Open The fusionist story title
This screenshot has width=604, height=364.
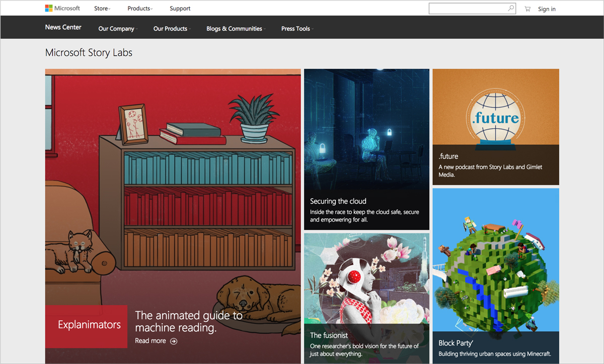(329, 335)
